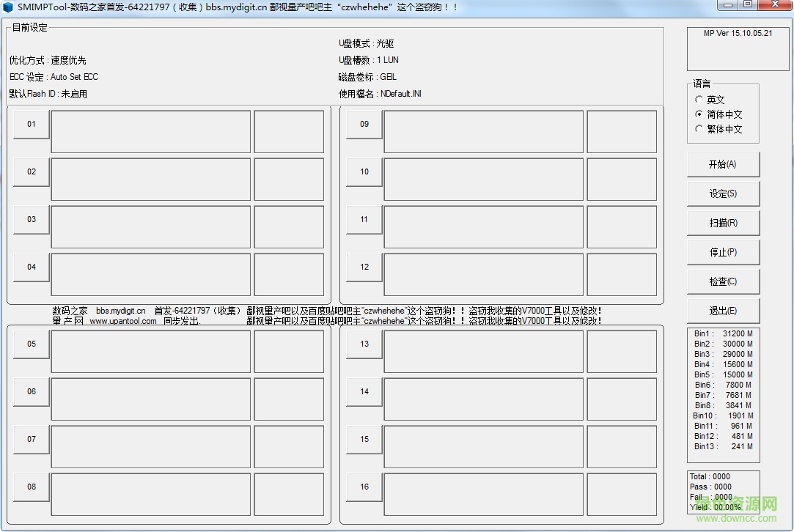Click the www.upantool.com text
The height and width of the screenshot is (532, 794).
click(123, 321)
